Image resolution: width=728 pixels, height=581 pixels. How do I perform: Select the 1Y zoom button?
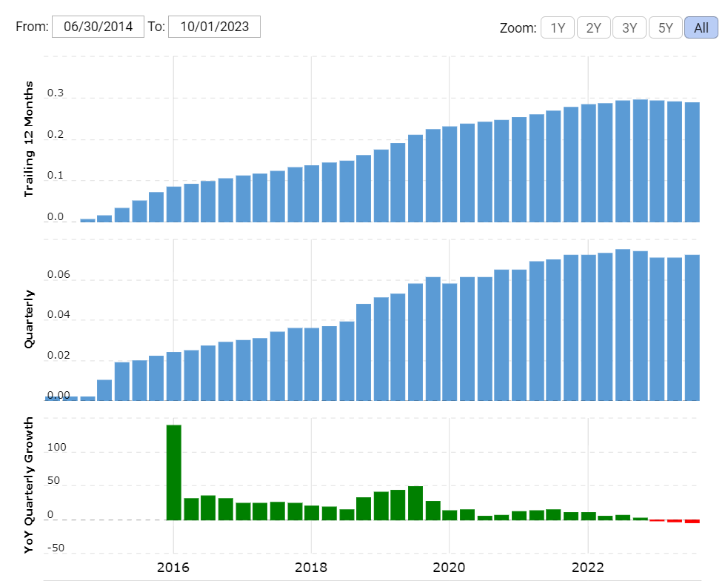point(558,27)
